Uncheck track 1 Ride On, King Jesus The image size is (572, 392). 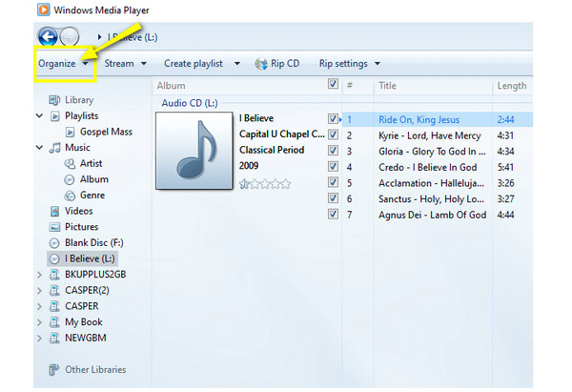(333, 118)
